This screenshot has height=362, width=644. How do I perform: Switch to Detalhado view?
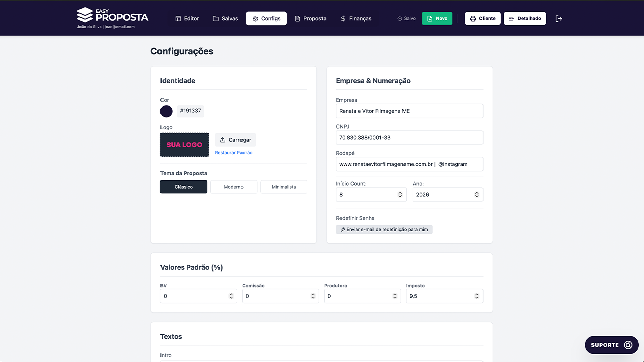click(x=525, y=19)
